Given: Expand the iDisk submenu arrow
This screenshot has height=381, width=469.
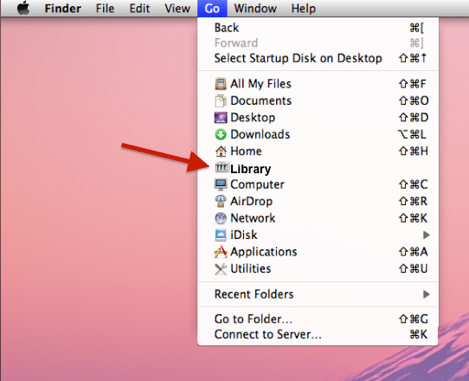Looking at the screenshot, I should pos(426,235).
